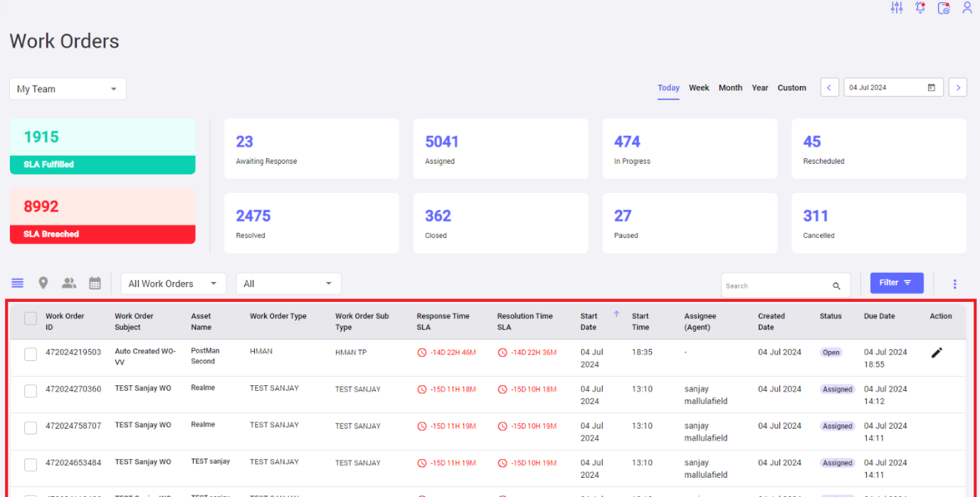Click the Work Order Subject column header
The width and height of the screenshot is (980, 497).
coord(134,322)
